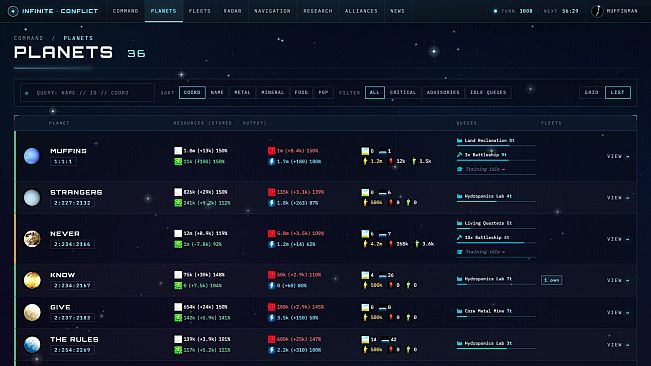Image resolution: width=651 pixels, height=366 pixels.
Task: Click the 1 own fleet badge on Know
Action: (552, 280)
